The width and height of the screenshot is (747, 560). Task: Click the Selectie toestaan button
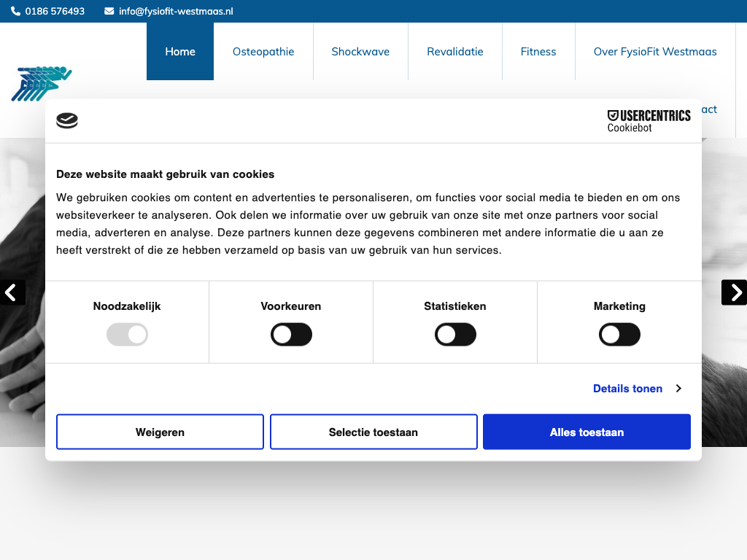point(373,432)
